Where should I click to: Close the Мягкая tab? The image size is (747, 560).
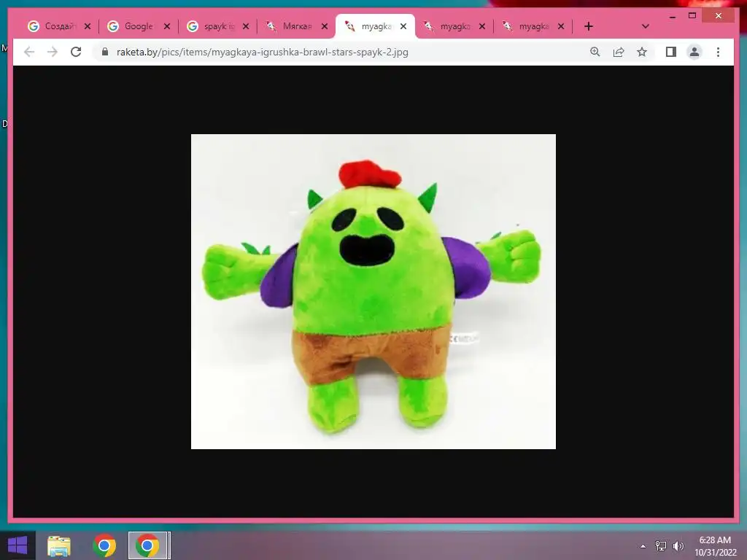coord(325,26)
